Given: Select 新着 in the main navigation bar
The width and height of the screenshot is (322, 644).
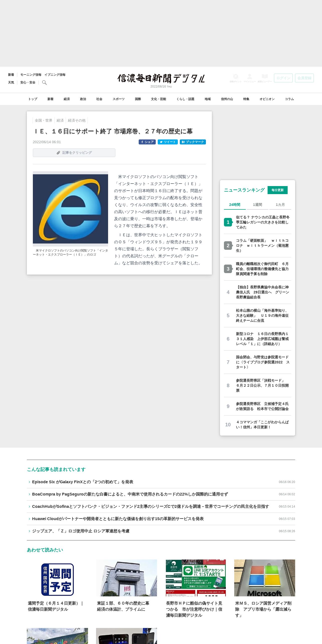Looking at the screenshot, I should click(50, 99).
